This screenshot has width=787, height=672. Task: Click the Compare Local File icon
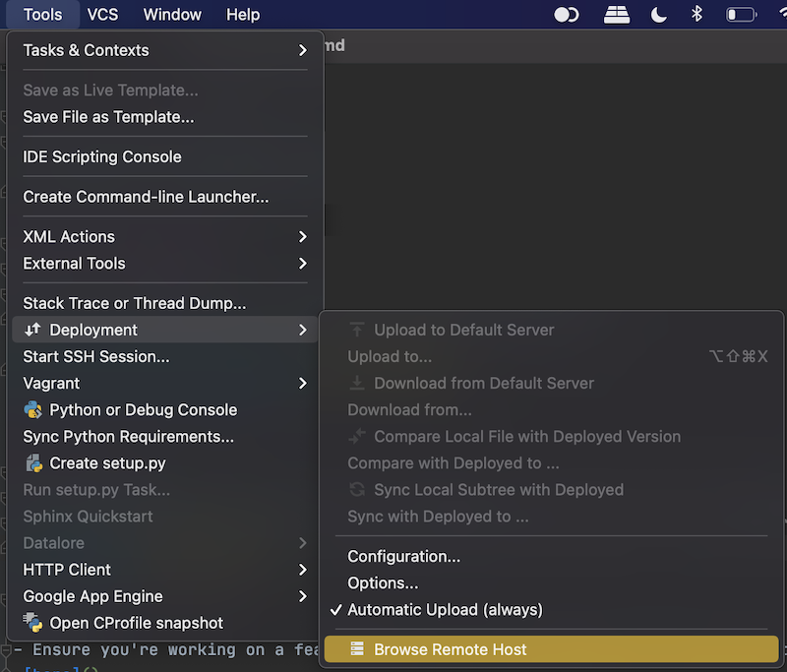(x=357, y=436)
